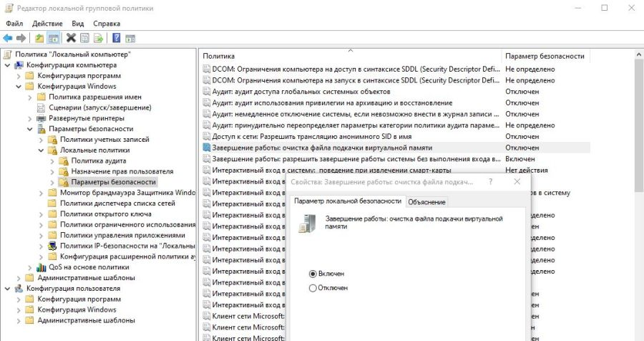Image resolution: width=644 pixels, height=341 pixels.
Task: Open the Действие menu
Action: click(x=47, y=24)
